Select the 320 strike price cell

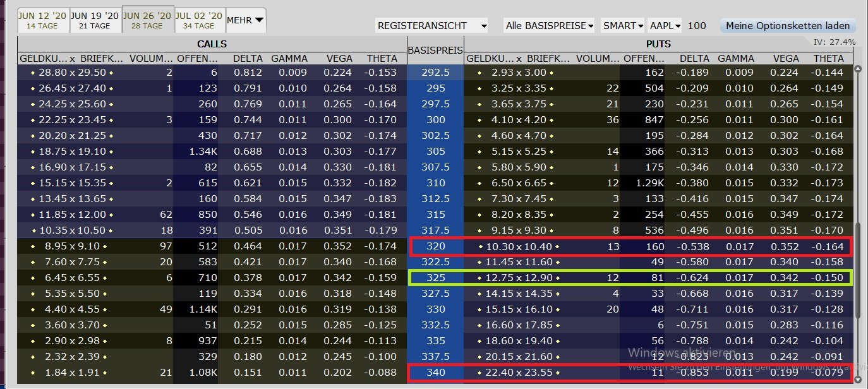[x=435, y=246]
